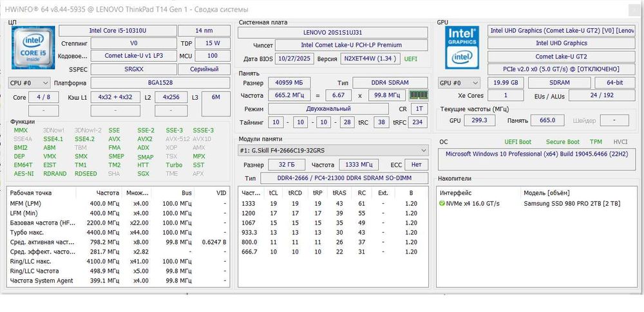Image resolution: width=644 pixels, height=312 pixels.
Task: Expand the memory module G.Skill dropdown
Action: tap(333, 151)
